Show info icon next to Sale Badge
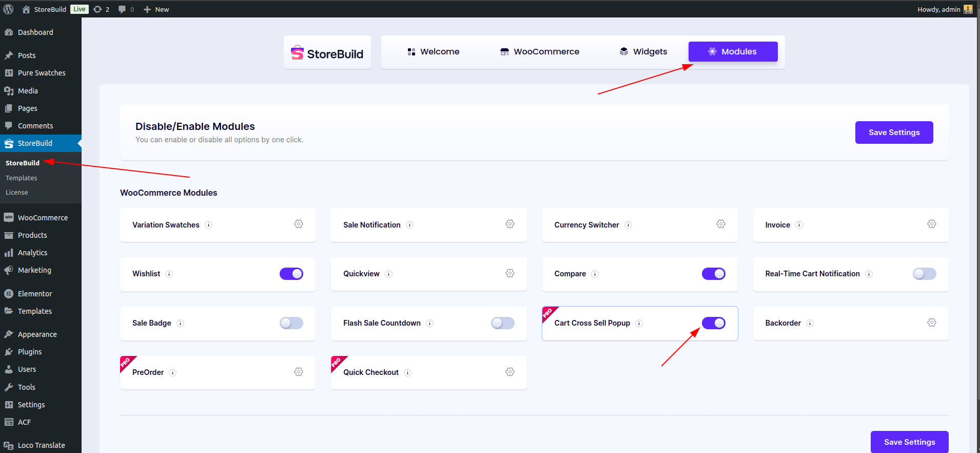Viewport: 980px width, 453px height. (x=181, y=324)
